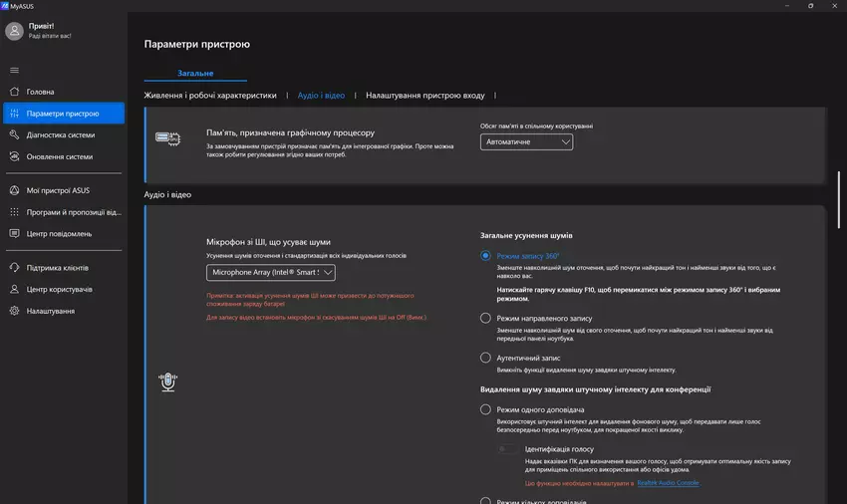Open Підтримка клієнтів support icon
The height and width of the screenshot is (504, 847).
pyautogui.click(x=14, y=268)
